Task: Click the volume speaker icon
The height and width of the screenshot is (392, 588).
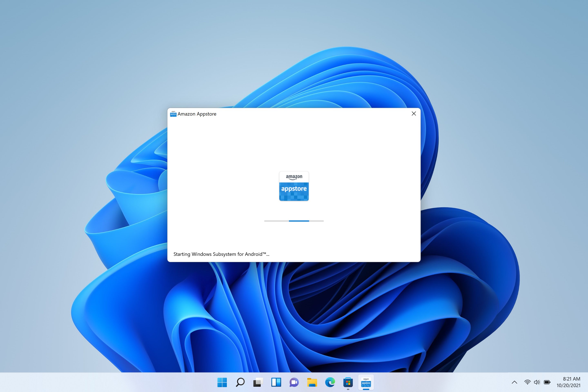Action: tap(537, 382)
